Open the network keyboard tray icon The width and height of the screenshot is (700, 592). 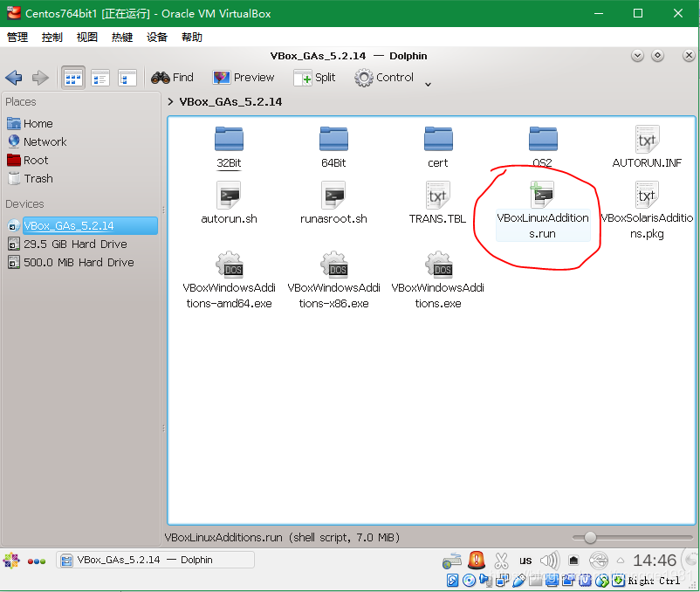pyautogui.click(x=452, y=561)
